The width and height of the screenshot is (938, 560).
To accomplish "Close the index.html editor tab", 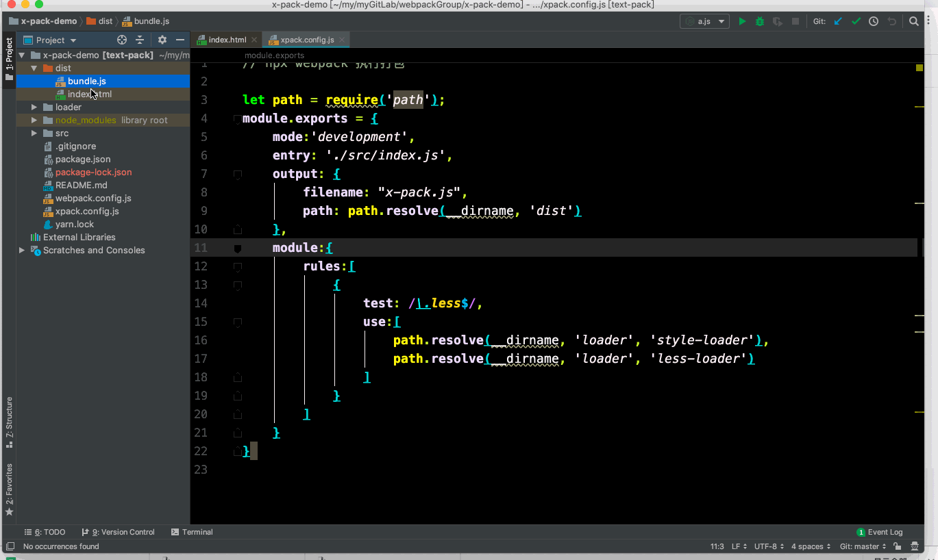I will click(x=254, y=40).
